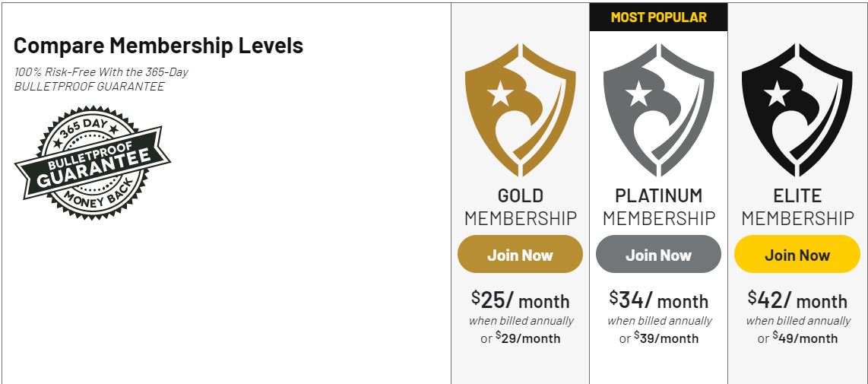Screen dimensions: 868x384
Task: Select the Elite Membership title
Action: pos(797,207)
